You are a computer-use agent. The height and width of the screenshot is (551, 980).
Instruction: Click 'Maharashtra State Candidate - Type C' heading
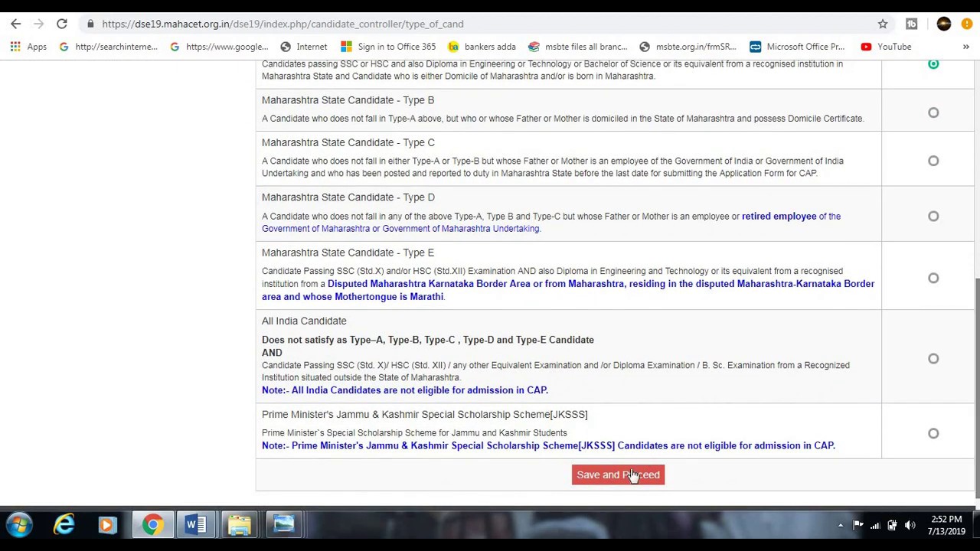point(348,142)
